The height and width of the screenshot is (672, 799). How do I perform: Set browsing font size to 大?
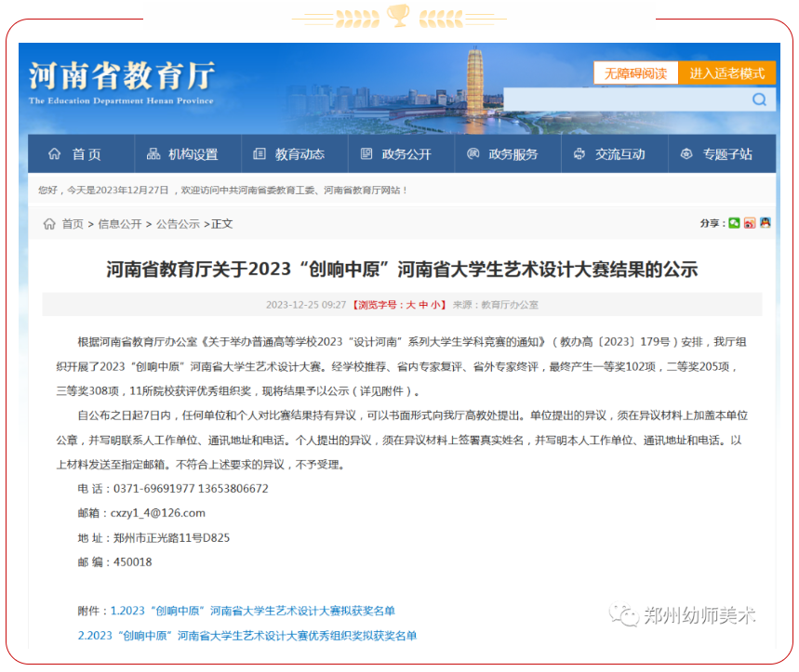point(410,305)
